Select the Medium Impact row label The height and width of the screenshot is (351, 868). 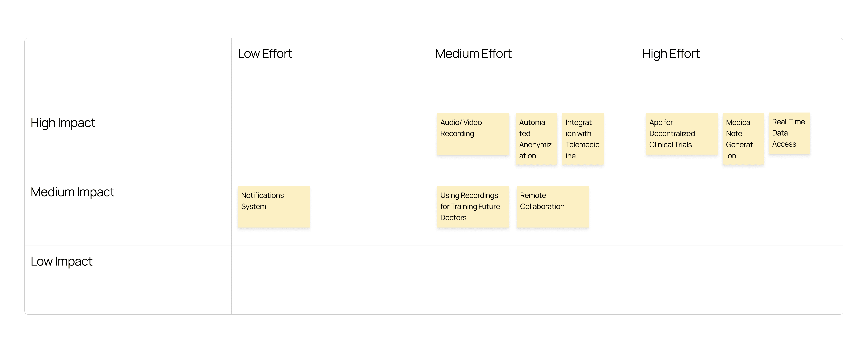tap(73, 192)
